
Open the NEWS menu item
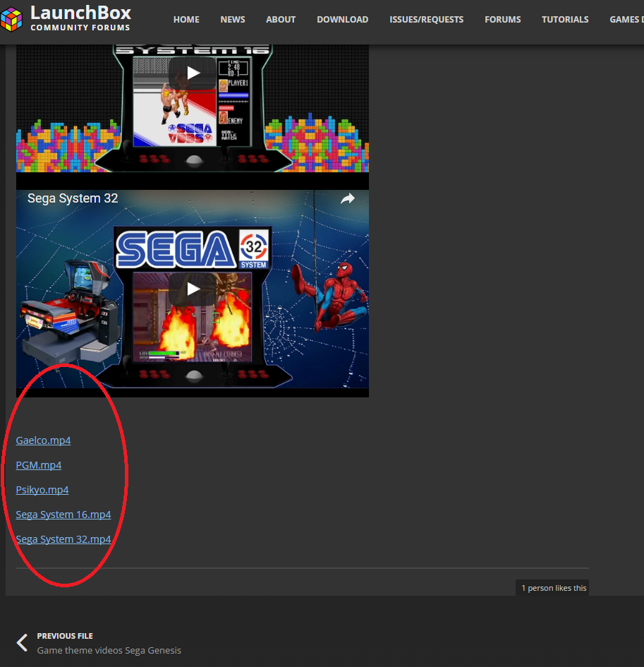[233, 20]
